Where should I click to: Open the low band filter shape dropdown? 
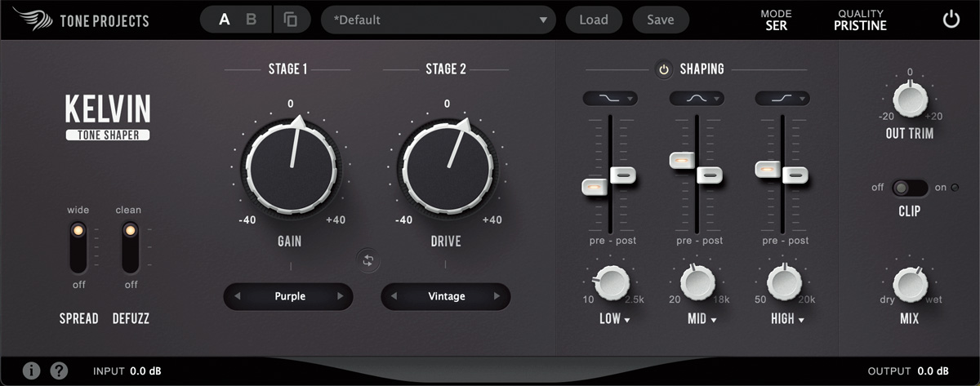pos(611,98)
